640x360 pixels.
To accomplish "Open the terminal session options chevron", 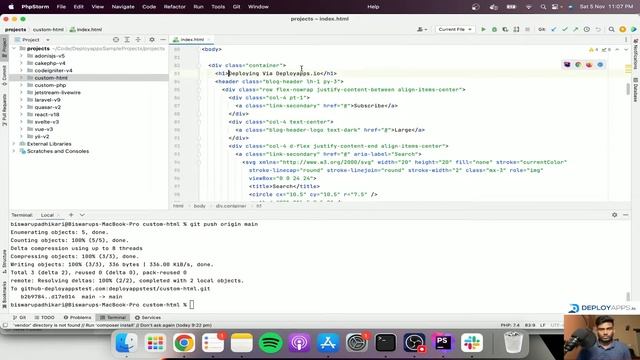I will pos(82,215).
